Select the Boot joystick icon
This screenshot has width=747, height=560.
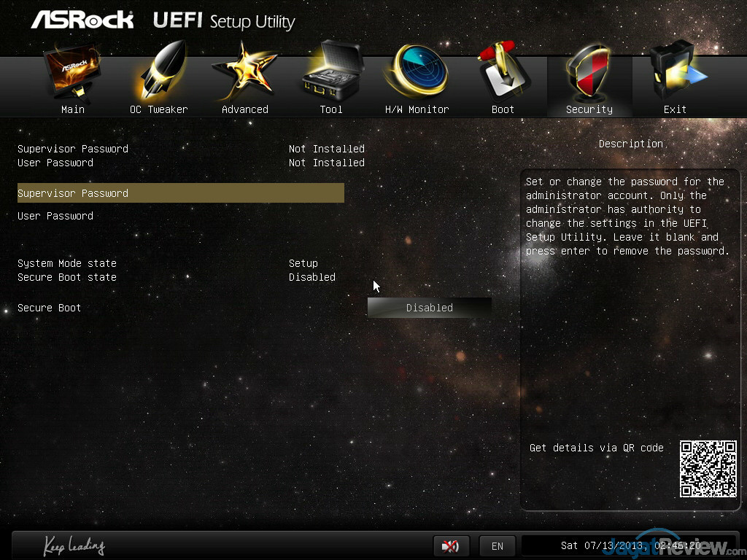click(x=503, y=73)
